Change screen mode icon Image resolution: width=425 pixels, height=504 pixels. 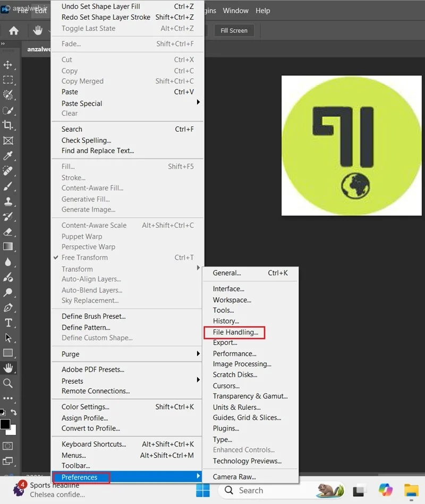click(x=8, y=462)
